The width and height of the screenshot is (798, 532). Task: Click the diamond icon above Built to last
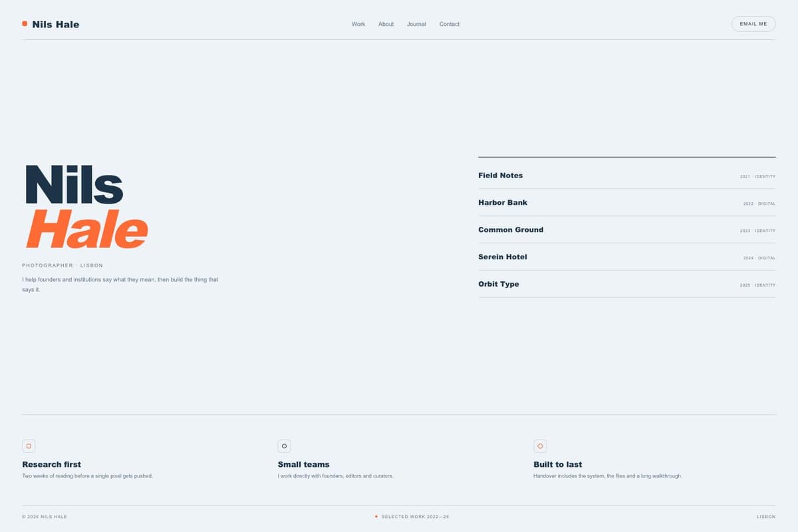540,446
